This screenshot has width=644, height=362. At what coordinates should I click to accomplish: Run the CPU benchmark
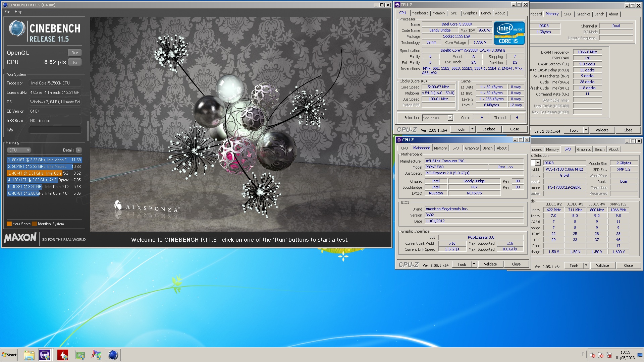[x=75, y=62]
